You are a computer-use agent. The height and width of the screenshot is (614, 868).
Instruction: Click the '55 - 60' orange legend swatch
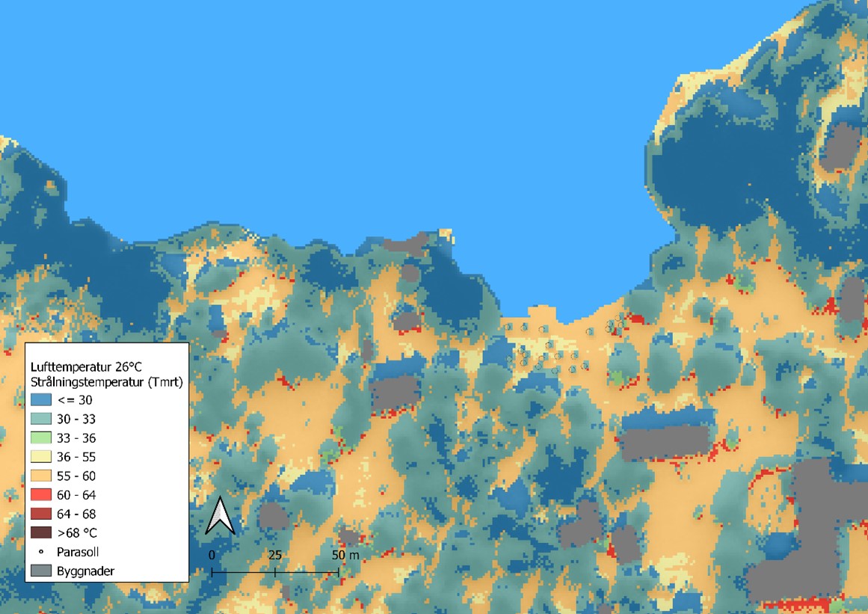pyautogui.click(x=42, y=476)
